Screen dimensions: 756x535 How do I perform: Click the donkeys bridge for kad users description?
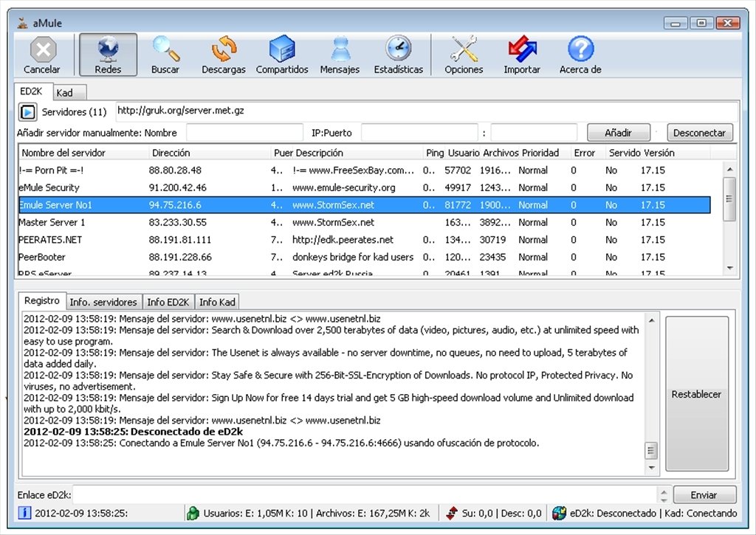point(353,257)
